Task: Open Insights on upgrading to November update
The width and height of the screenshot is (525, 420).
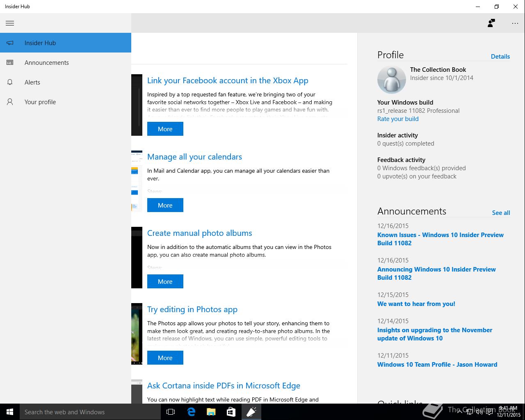Action: coord(435,334)
